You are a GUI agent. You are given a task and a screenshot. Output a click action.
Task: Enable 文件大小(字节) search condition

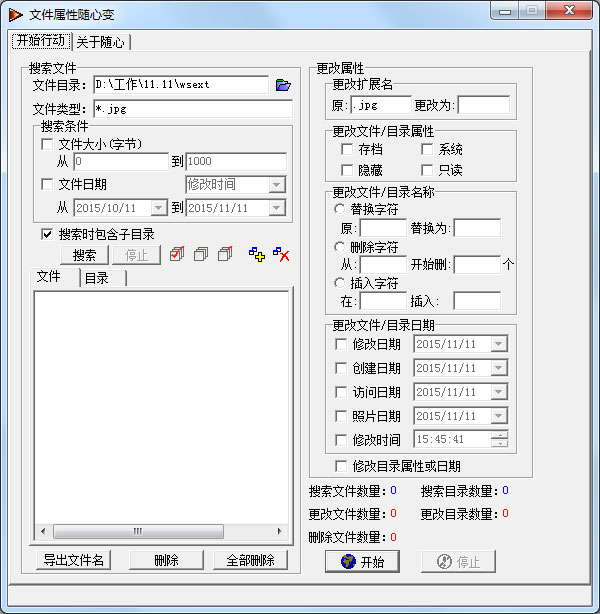[x=47, y=144]
